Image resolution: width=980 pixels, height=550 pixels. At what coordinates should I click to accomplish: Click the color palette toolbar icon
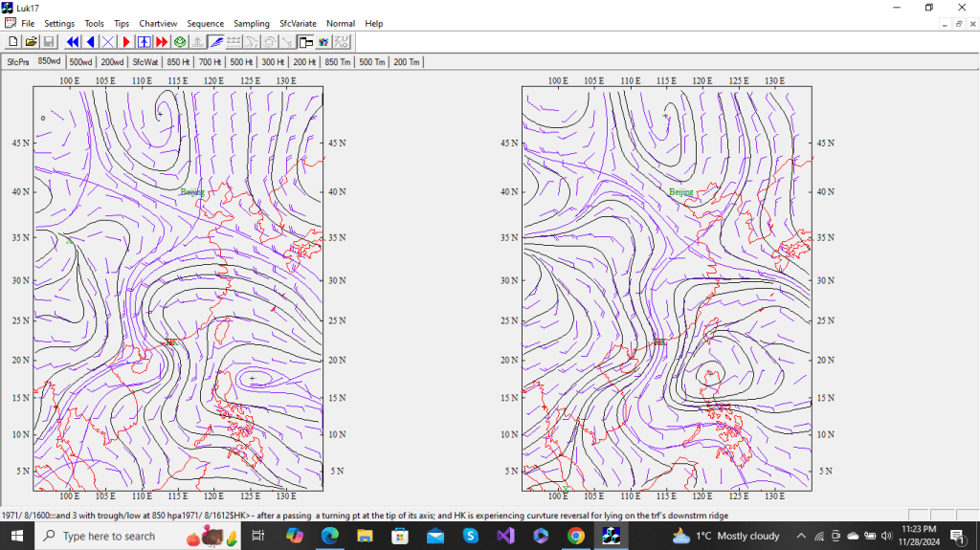click(x=323, y=42)
